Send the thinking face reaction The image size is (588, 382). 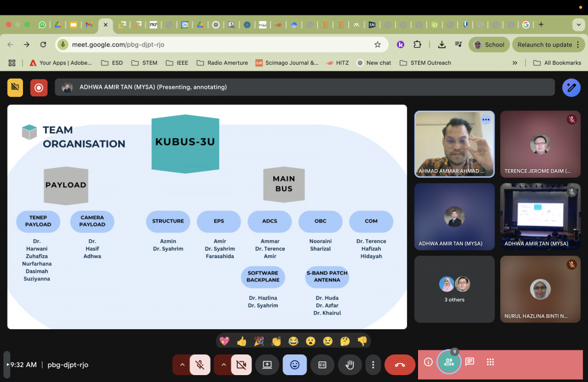pos(345,341)
